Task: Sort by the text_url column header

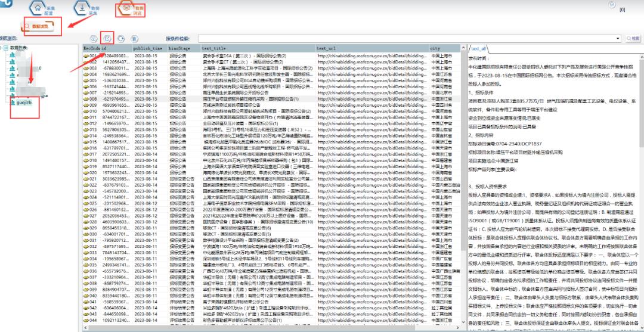Action: tap(373, 48)
